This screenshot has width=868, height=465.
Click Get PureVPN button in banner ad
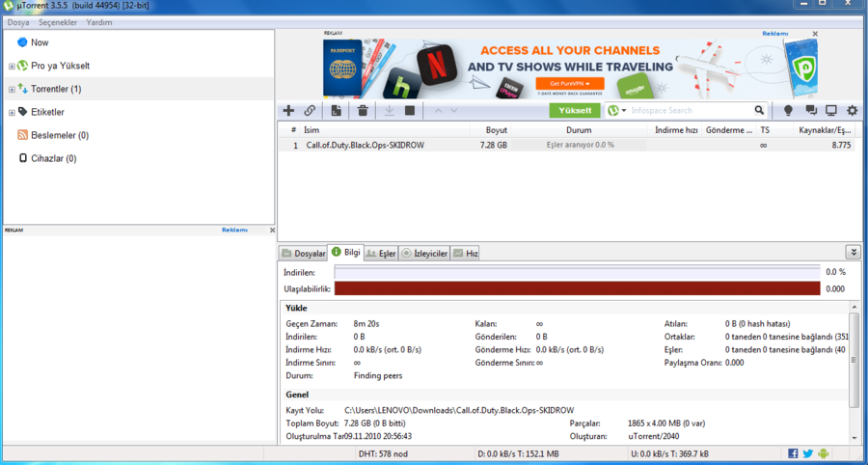(570, 84)
